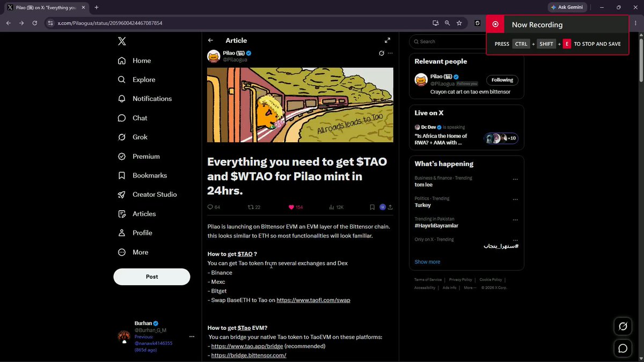
Task: Open the article's train cat cover image
Action: [x=300, y=105]
